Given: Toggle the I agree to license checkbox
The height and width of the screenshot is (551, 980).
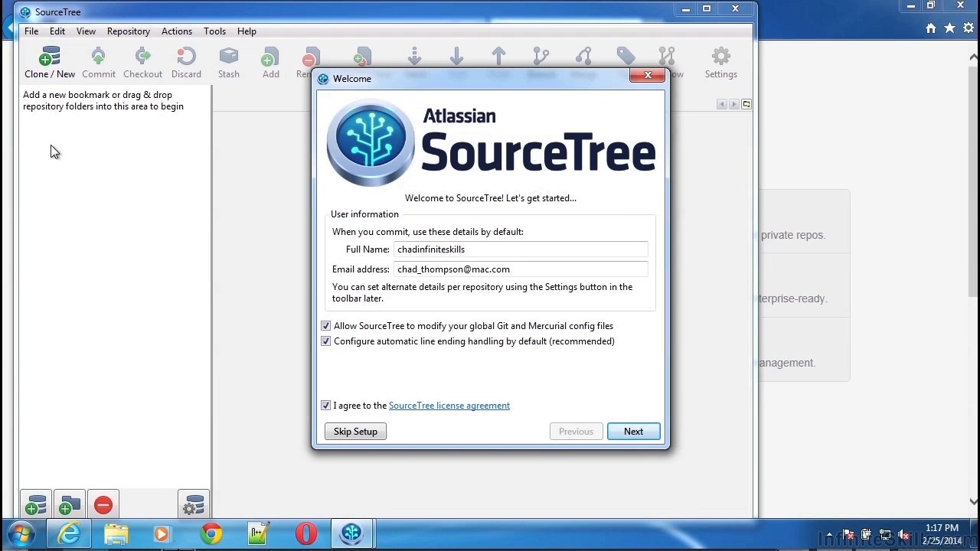Looking at the screenshot, I should tap(326, 406).
